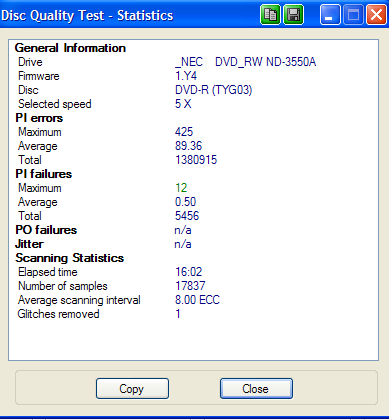389x420 pixels.
Task: Click the elapsed time value 16:02
Action: click(x=189, y=272)
